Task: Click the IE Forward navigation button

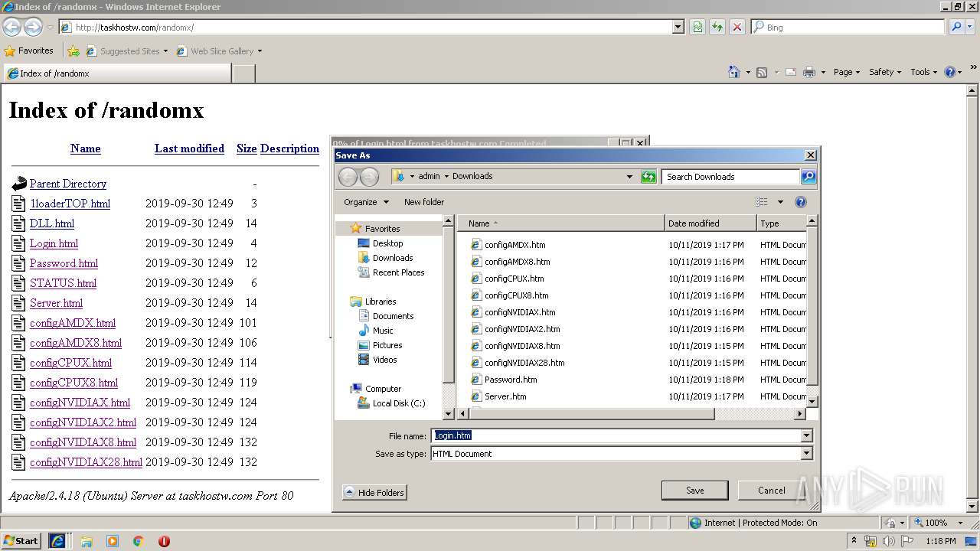Action: click(33, 27)
